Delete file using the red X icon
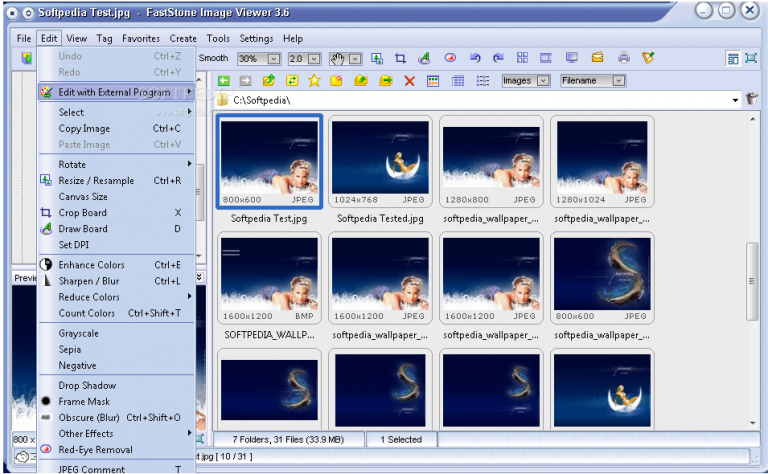 (409, 81)
